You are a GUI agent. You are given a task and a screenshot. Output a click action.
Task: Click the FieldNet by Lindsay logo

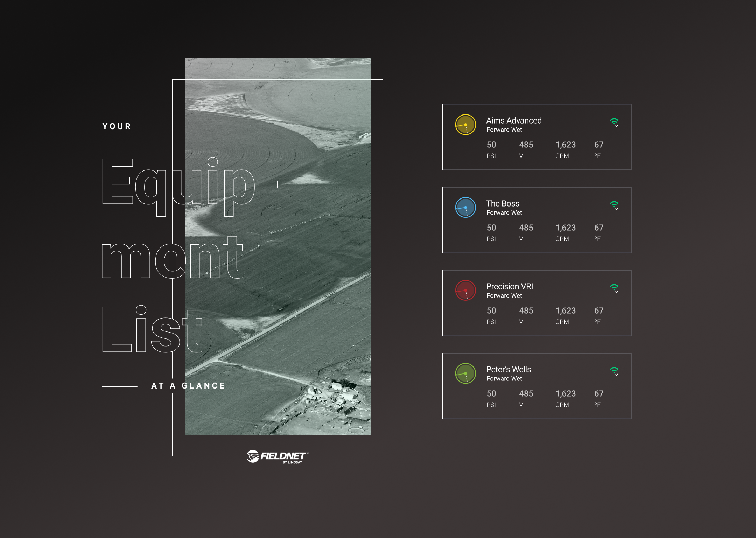click(277, 457)
